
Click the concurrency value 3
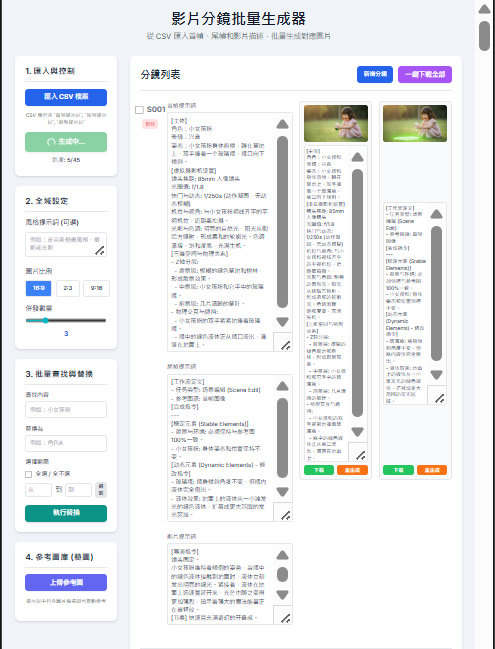pos(66,334)
